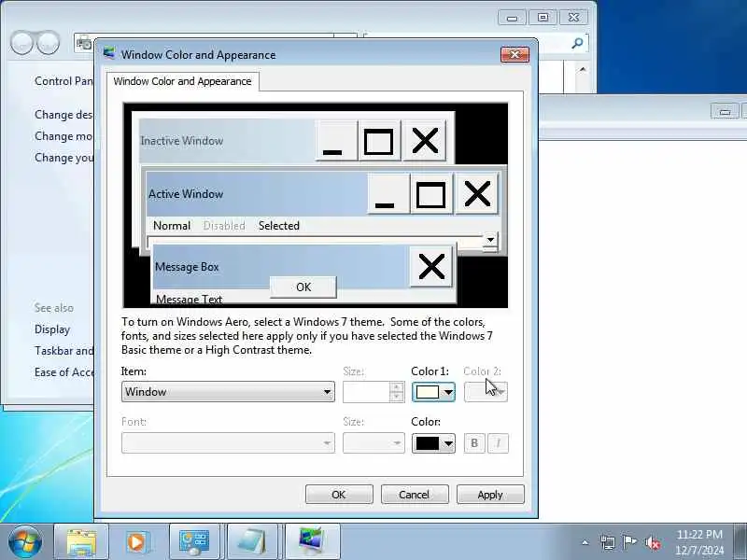Viewport: 747px width, 560px height.
Task: Open Change desktop icons link
Action: click(63, 114)
